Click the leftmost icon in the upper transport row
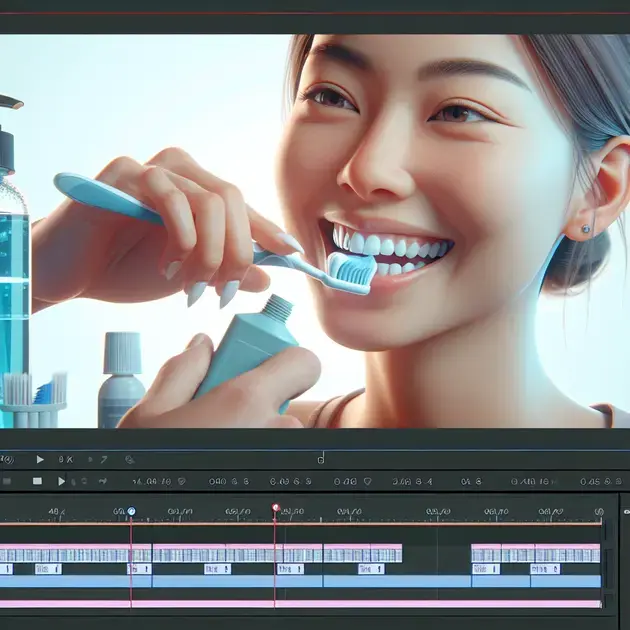This screenshot has width=630, height=630. [8, 459]
